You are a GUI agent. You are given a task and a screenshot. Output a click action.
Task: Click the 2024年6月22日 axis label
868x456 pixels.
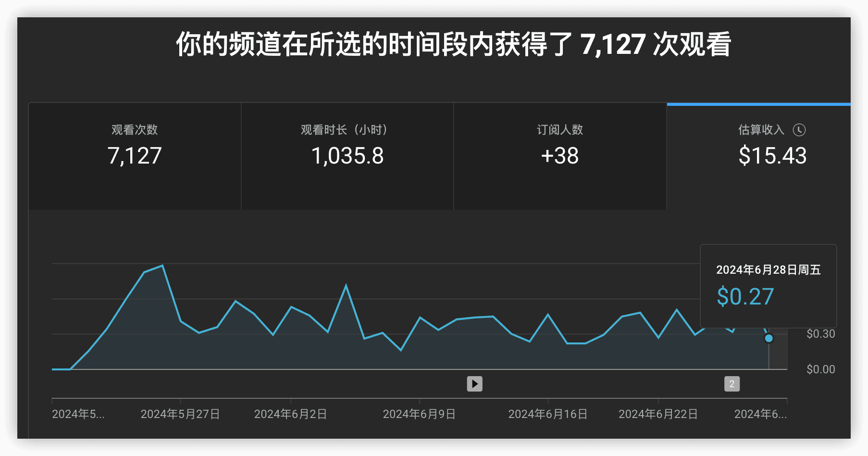658,414
